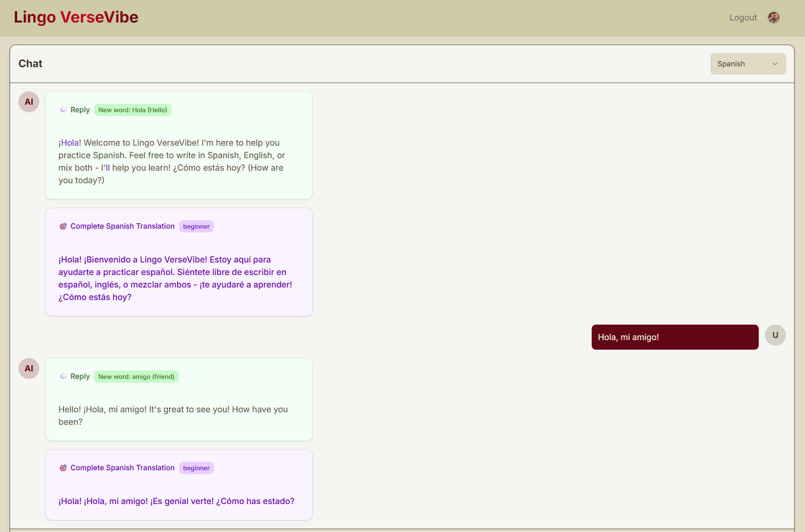
Task: Click speech bubble icon in first Reply
Action: (x=63, y=110)
